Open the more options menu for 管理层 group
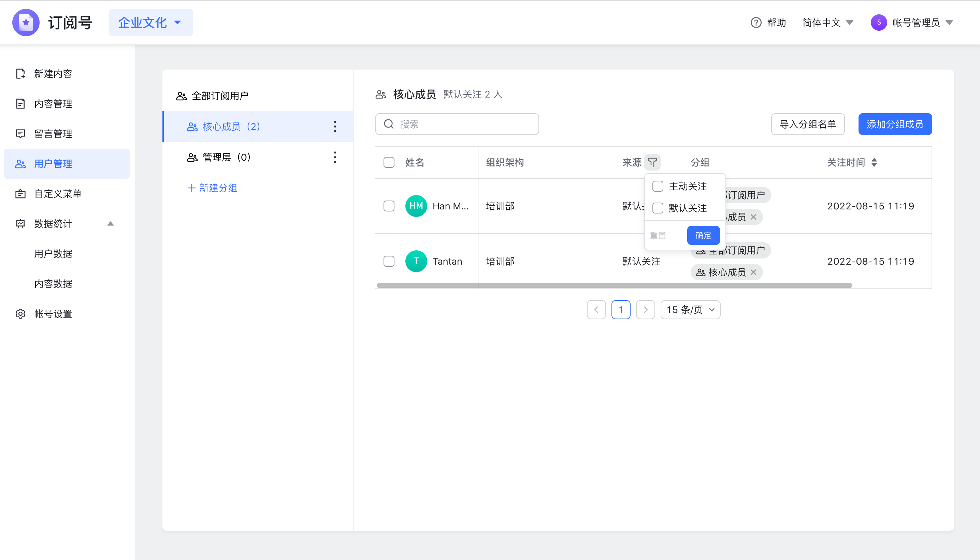The height and width of the screenshot is (560, 980). 335,157
